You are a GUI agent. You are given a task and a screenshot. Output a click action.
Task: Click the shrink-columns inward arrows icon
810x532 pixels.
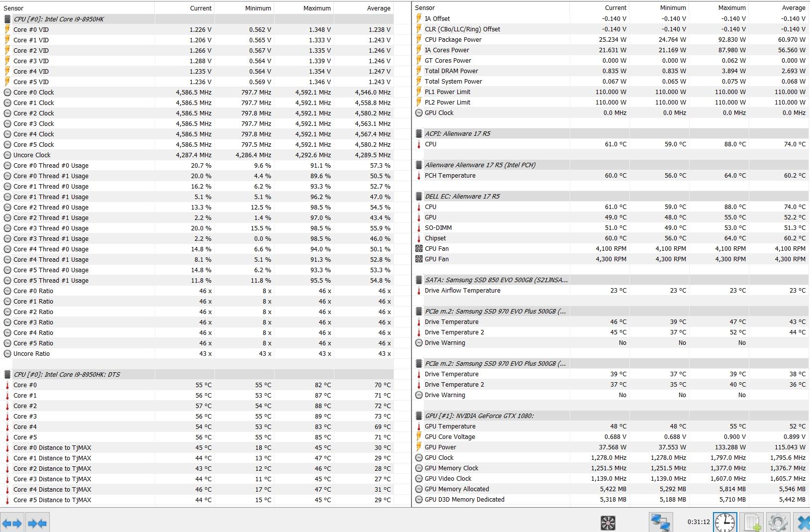coord(37,523)
